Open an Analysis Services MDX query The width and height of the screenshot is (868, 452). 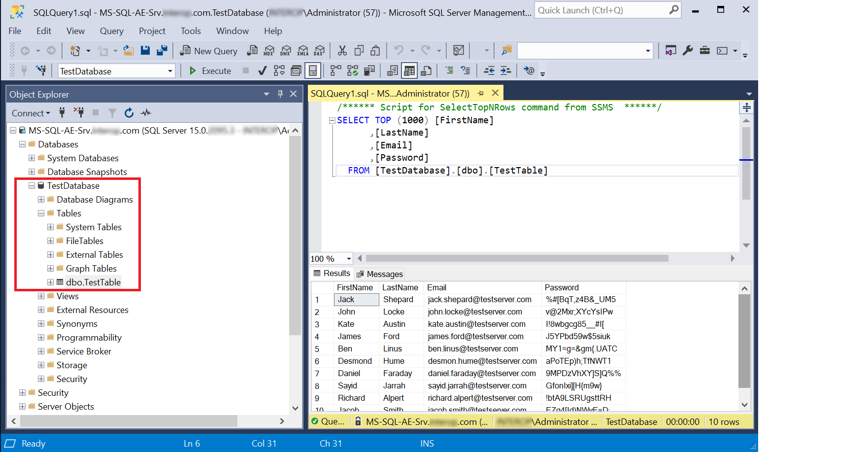click(x=269, y=50)
